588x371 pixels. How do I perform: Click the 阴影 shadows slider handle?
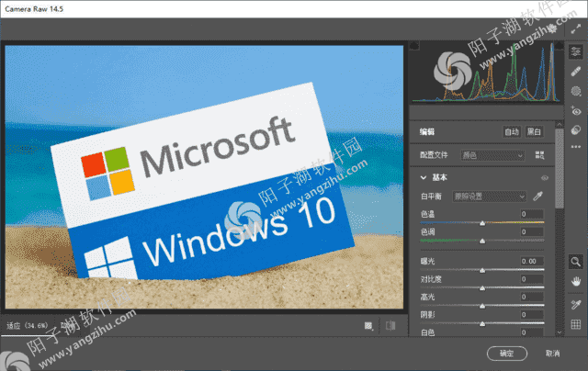coord(482,324)
